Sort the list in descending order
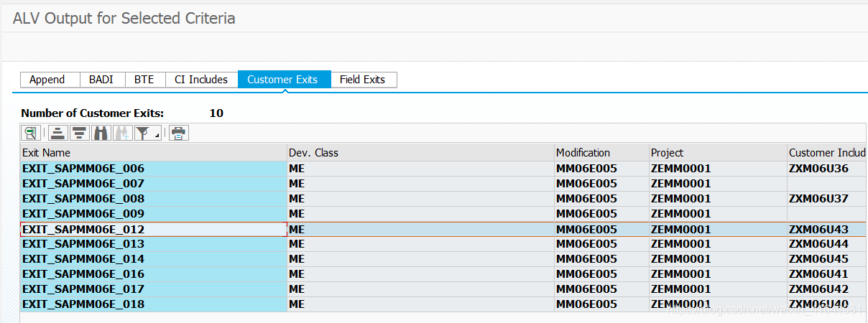868x323 pixels. 80,133
